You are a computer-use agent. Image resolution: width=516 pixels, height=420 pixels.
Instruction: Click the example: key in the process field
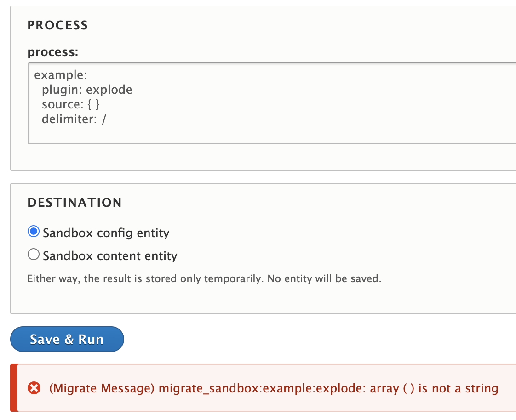point(60,74)
